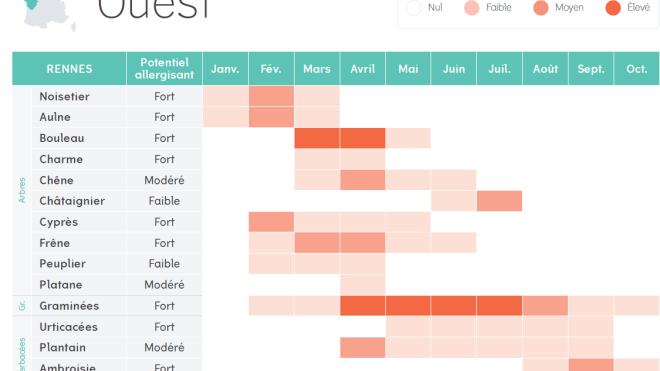Click the Frêne row label

(x=55, y=243)
